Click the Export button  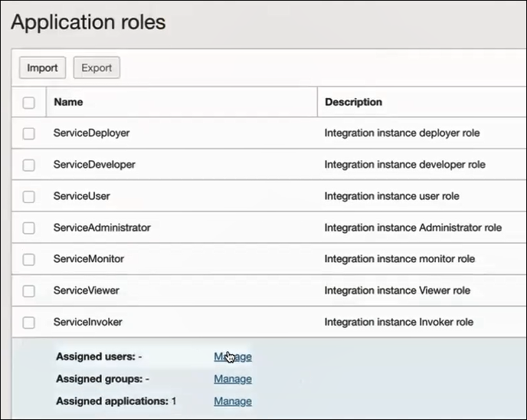[x=97, y=67]
